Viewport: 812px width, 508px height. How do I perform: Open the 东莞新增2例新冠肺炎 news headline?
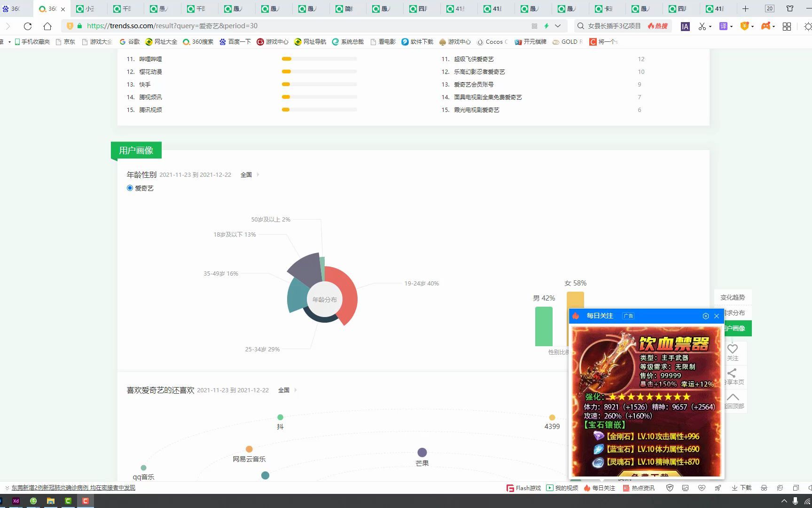coord(73,488)
